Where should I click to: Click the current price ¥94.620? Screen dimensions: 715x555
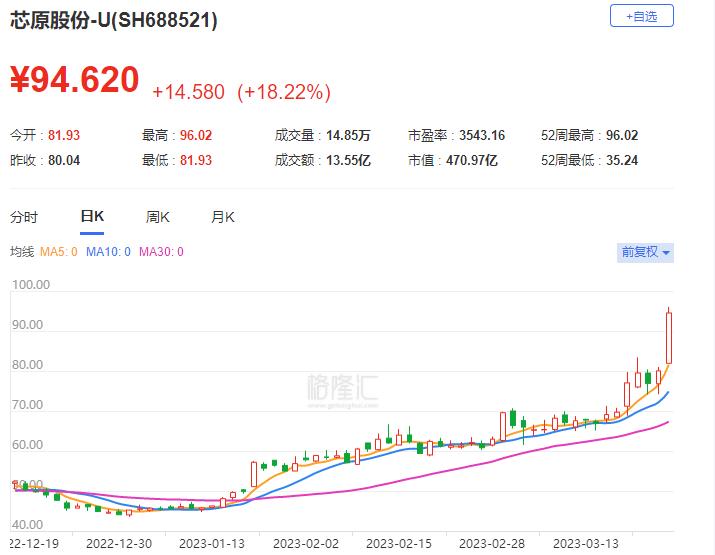click(x=74, y=79)
